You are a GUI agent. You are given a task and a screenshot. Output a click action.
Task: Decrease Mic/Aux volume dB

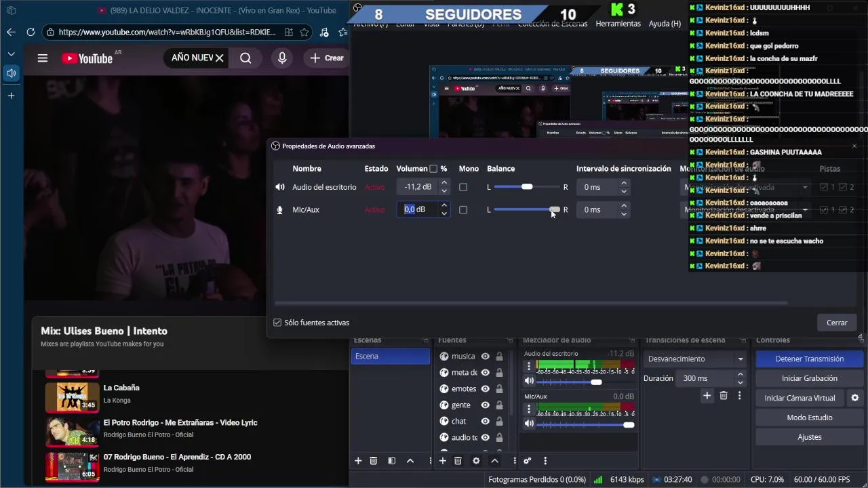(444, 213)
